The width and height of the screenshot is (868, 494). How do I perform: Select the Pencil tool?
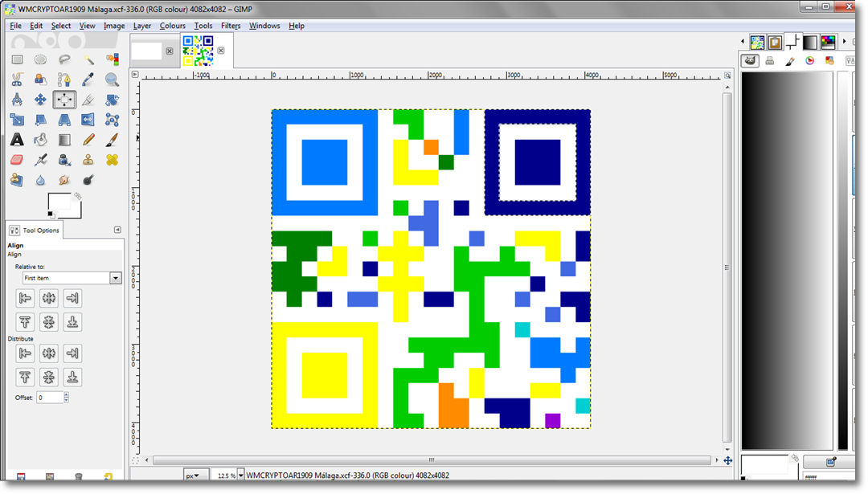pos(88,140)
